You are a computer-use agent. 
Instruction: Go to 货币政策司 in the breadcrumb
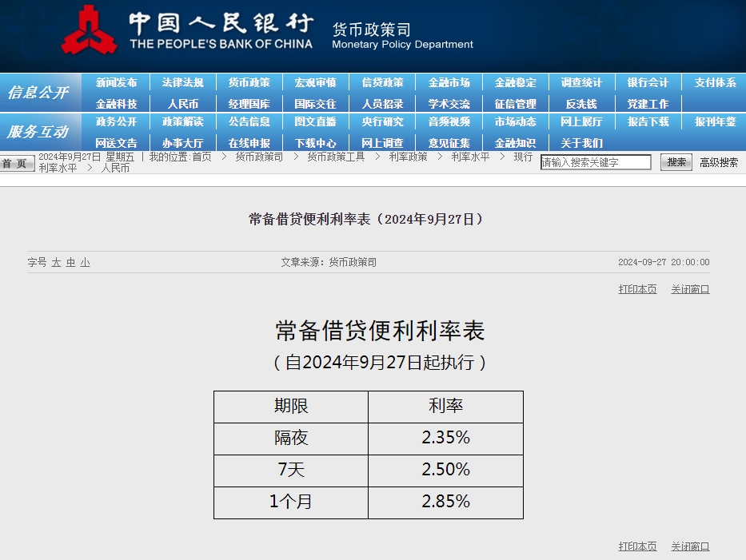[259, 157]
